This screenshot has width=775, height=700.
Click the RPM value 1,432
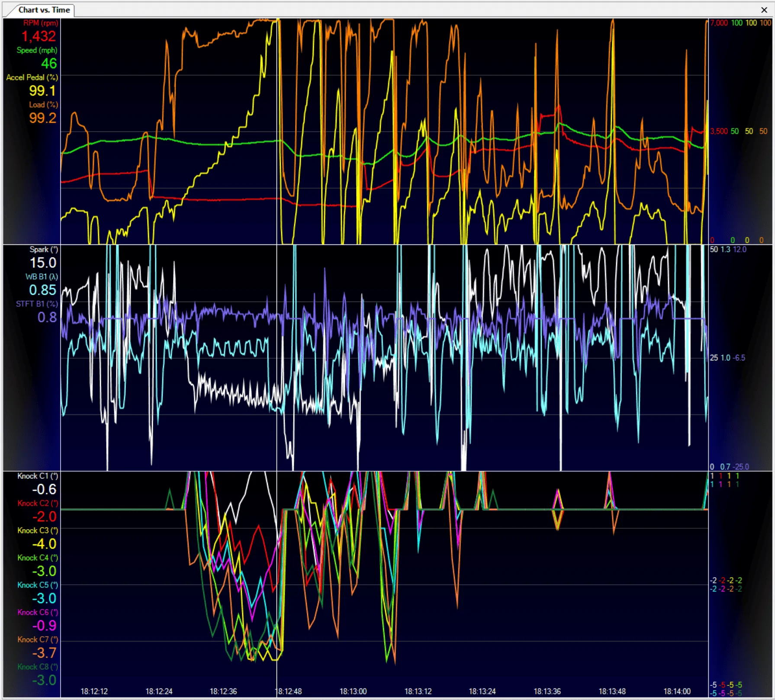click(39, 36)
